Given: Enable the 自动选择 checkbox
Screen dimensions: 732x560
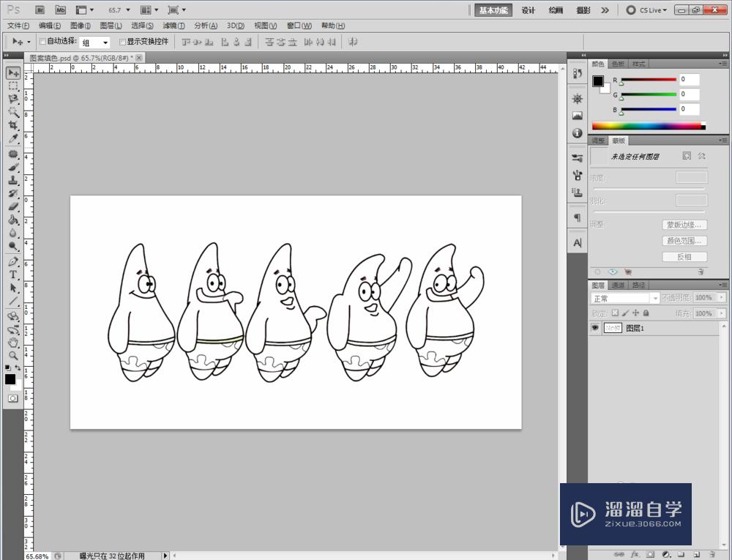Looking at the screenshot, I should coord(42,42).
